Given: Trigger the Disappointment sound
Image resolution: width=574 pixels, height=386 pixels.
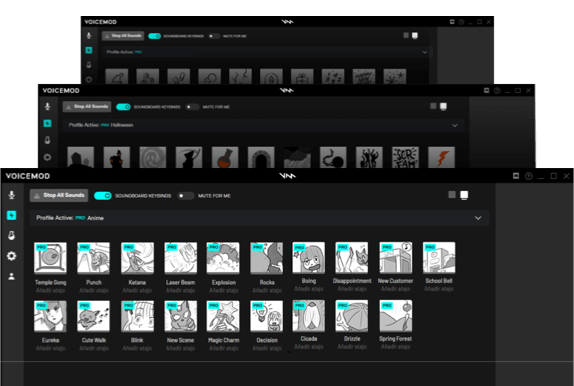Looking at the screenshot, I should [x=352, y=257].
